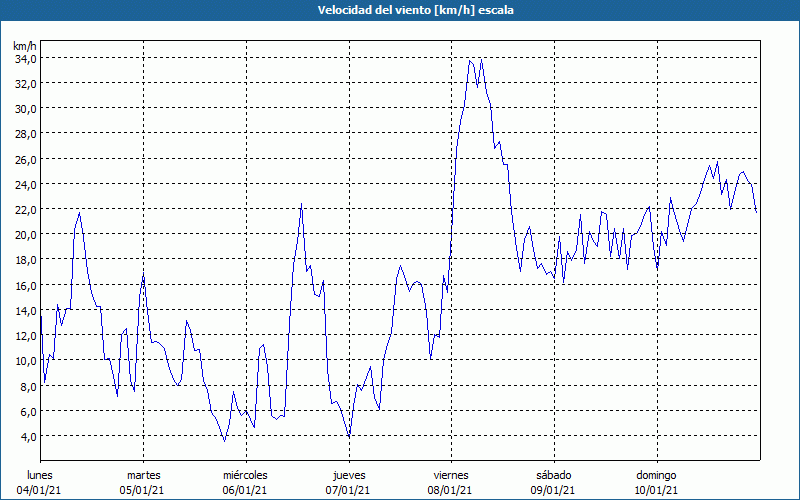
Task: Click the 20,0 y-axis value
Action: (x=25, y=235)
